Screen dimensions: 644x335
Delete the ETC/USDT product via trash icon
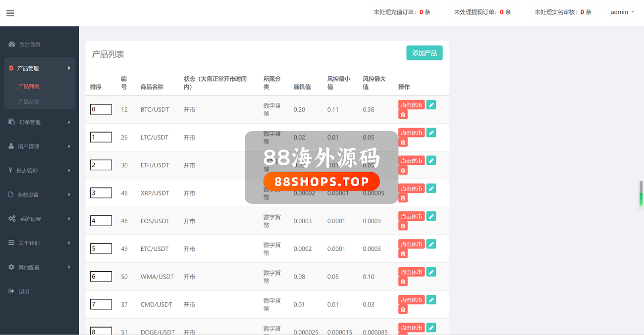point(403,254)
